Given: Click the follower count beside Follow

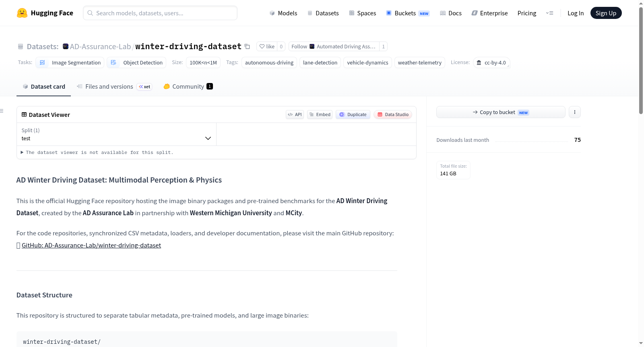Looking at the screenshot, I should pos(383,46).
